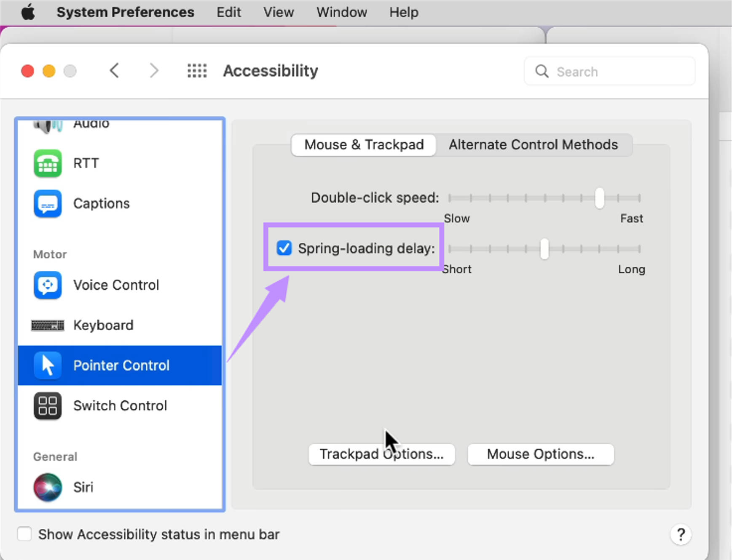This screenshot has width=732, height=560.
Task: Close the Accessibility window
Action: (x=28, y=71)
